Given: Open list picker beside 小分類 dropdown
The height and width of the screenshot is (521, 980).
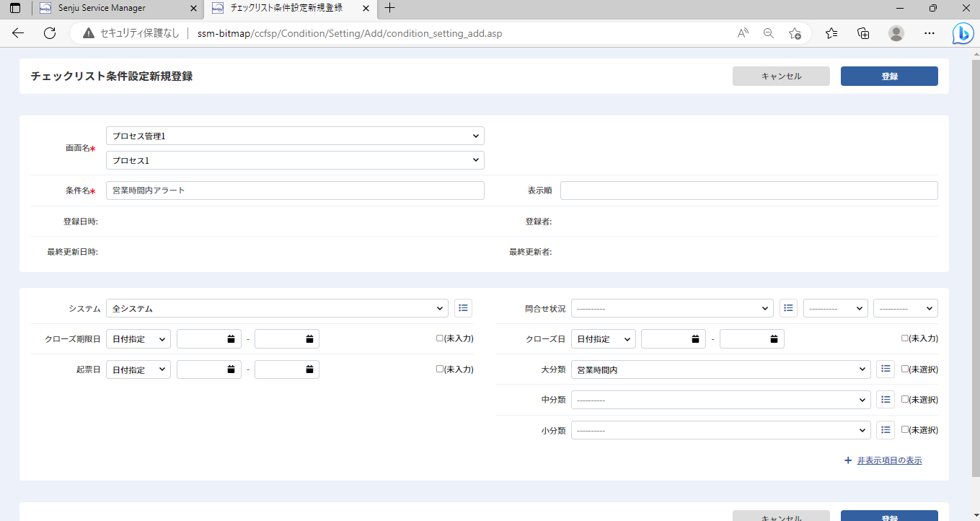Looking at the screenshot, I should tap(886, 430).
